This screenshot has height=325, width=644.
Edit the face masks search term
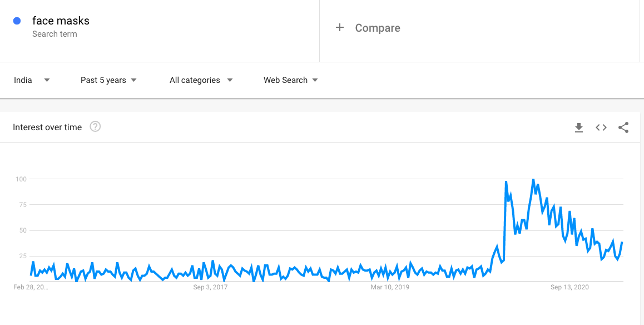[61, 21]
